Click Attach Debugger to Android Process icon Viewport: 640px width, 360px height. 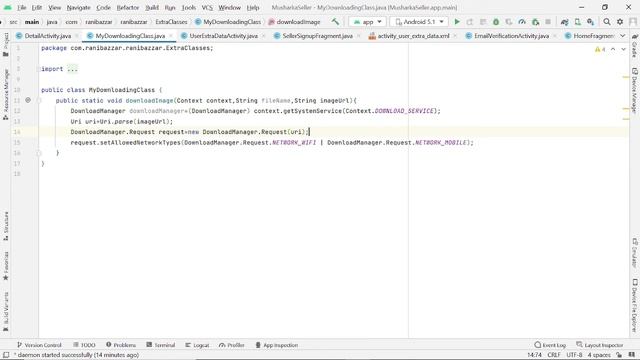(536, 22)
